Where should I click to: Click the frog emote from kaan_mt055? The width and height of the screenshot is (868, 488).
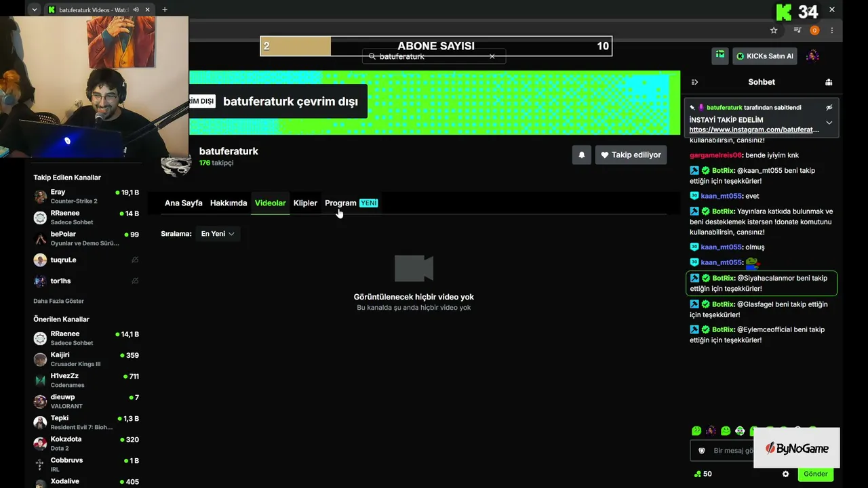(752, 262)
